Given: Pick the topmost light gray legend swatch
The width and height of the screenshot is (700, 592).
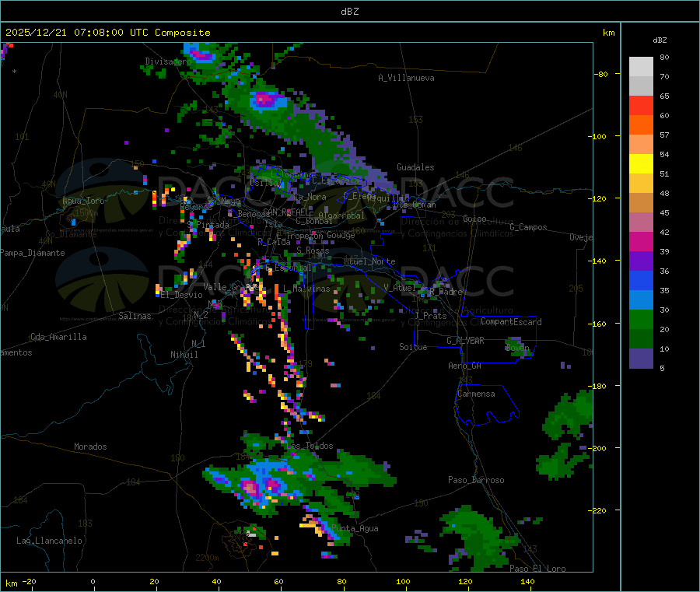Looking at the screenshot, I should pyautogui.click(x=641, y=67).
